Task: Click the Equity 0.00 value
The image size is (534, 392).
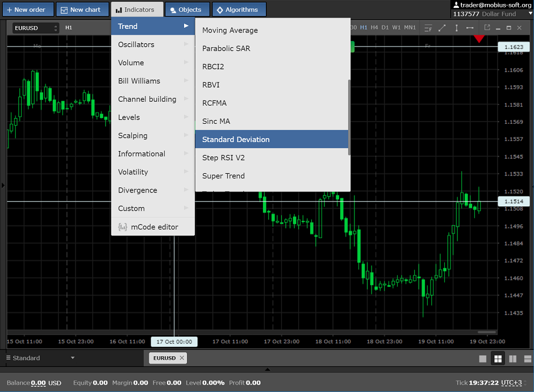Action: 100,383
